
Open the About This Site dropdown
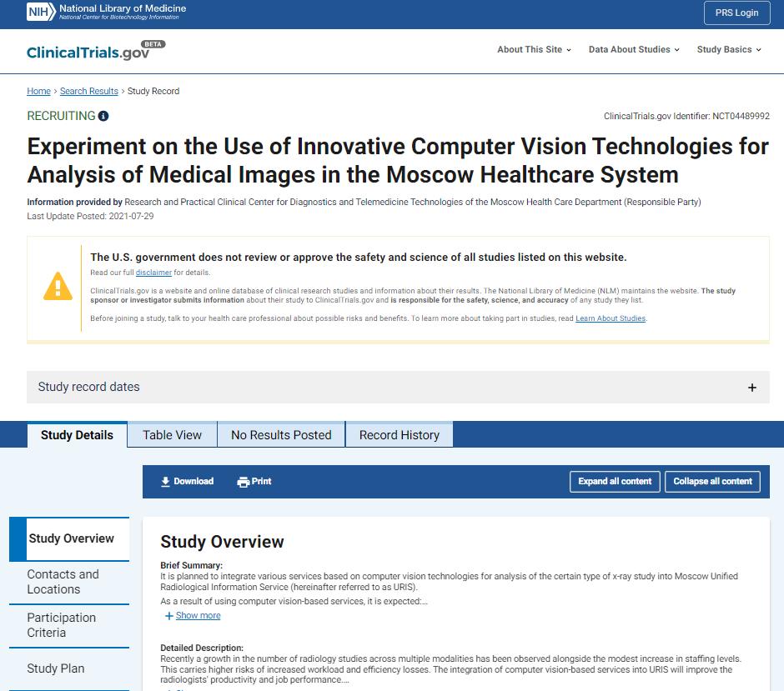pyautogui.click(x=534, y=50)
